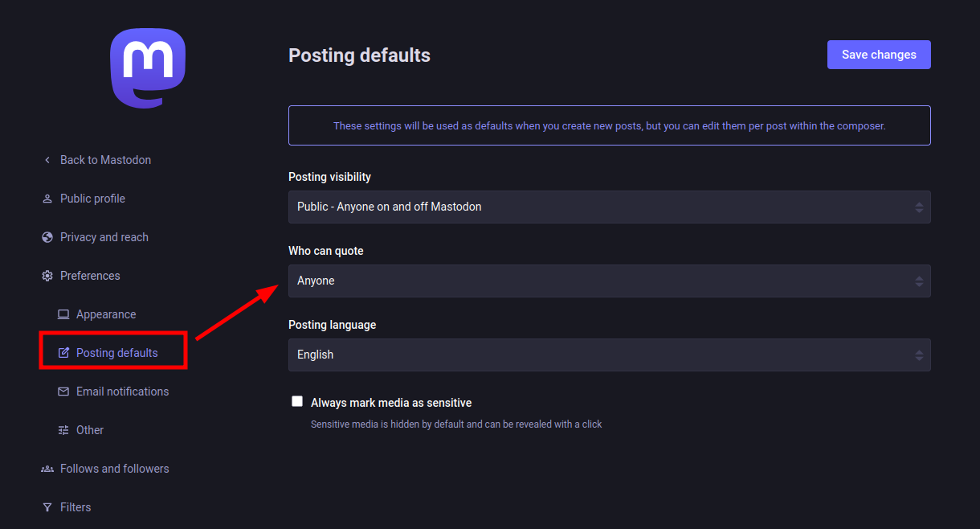
Task: Click the gear icon beside Preferences
Action: click(x=47, y=276)
